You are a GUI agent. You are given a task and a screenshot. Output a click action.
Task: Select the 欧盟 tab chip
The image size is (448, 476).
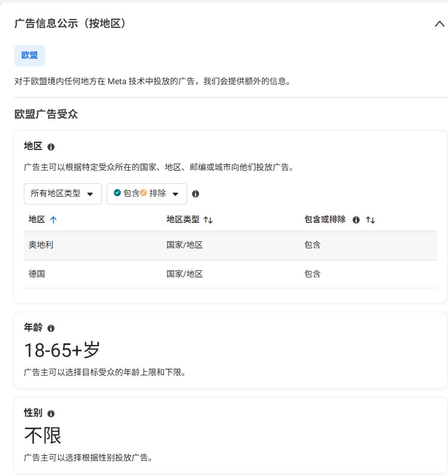[30, 56]
